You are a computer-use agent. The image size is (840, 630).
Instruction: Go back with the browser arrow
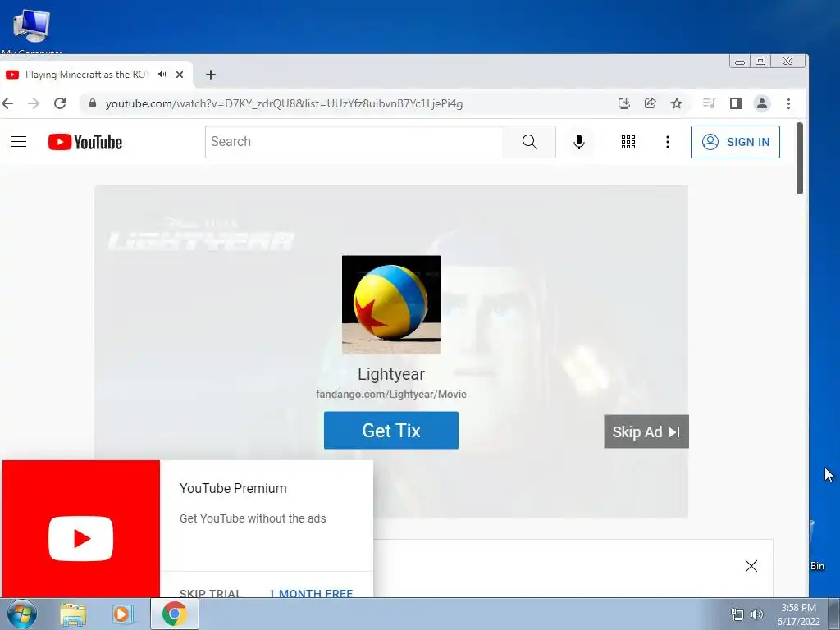(7, 103)
